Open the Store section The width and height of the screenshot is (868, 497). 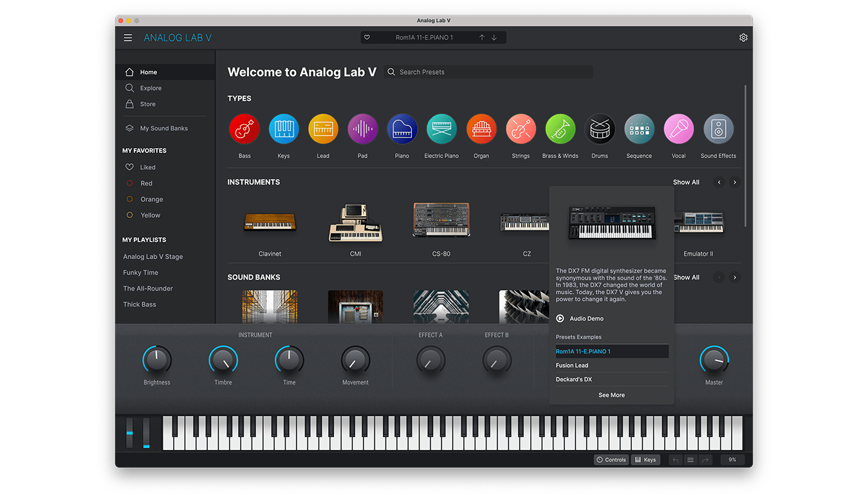pos(147,104)
